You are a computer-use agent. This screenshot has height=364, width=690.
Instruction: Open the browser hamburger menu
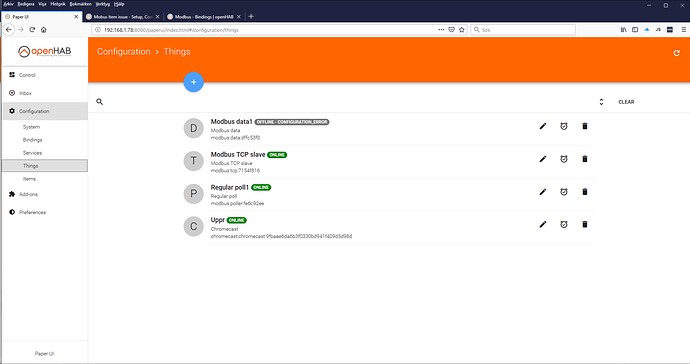click(x=683, y=29)
